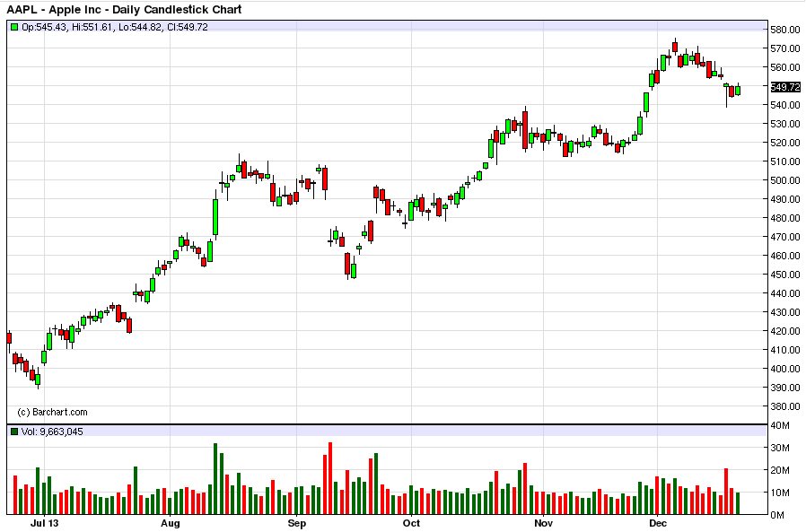This screenshot has width=806, height=532.
Task: Select the 490.00 price axis label
Action: point(785,199)
